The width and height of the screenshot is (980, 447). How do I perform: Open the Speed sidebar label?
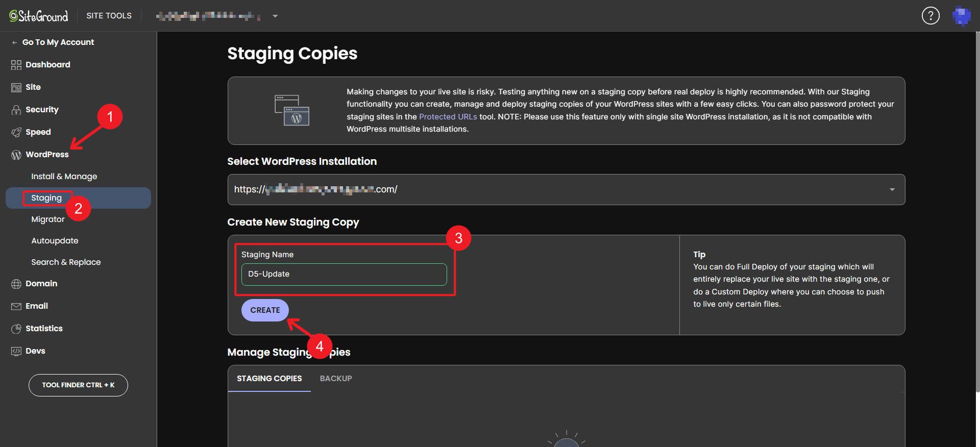(x=38, y=132)
